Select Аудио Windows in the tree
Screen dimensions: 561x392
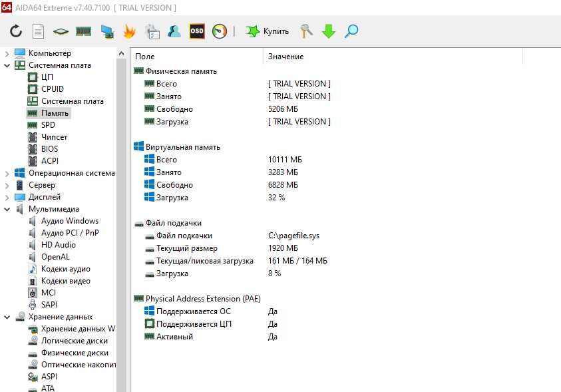pos(70,221)
